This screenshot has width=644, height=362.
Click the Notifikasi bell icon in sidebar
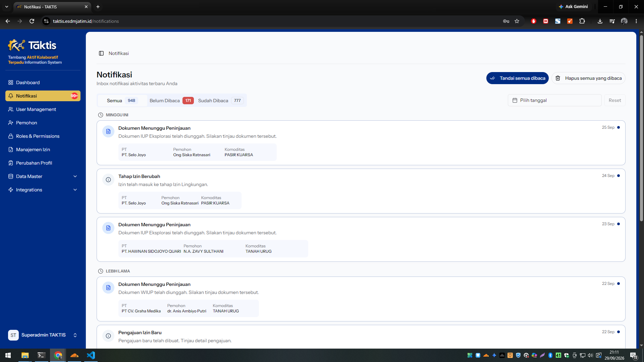[11, 96]
